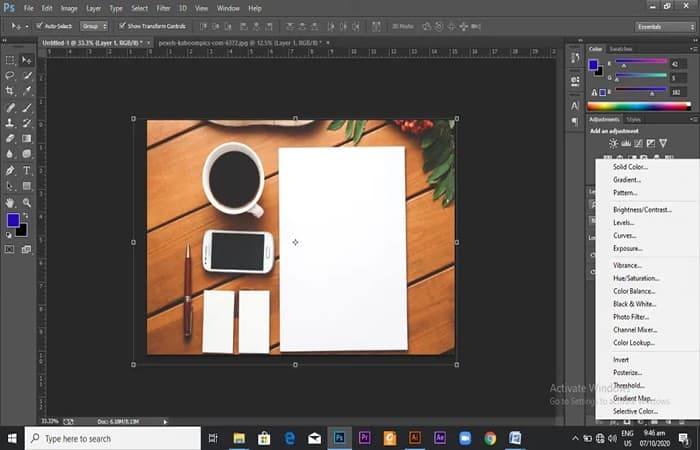
Task: Select the Sponge/Dodge tool
Action: (x=26, y=154)
